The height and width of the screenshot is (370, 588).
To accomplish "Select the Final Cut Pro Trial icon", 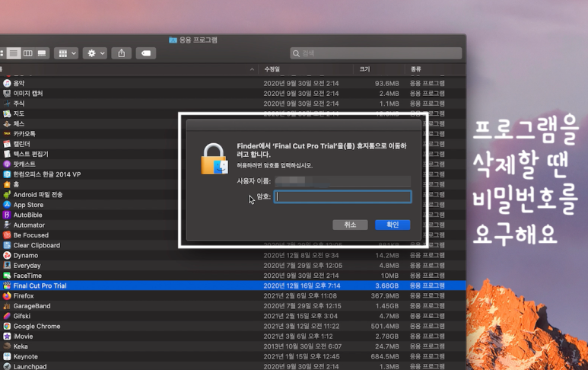I will tap(7, 286).
